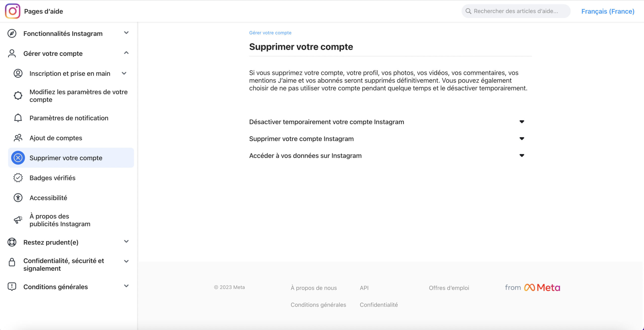644x330 pixels.
Task: Open Paramètres de notification menu item
Action: pos(69,118)
